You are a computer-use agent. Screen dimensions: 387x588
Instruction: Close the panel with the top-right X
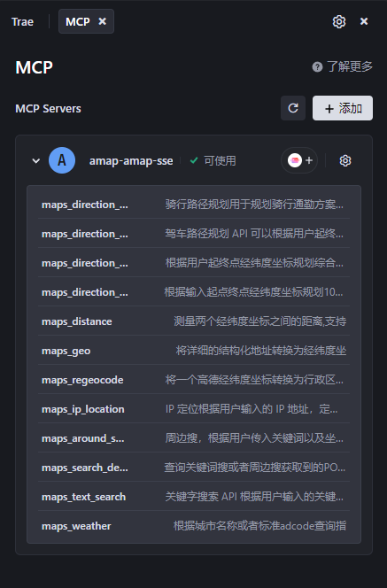point(364,21)
